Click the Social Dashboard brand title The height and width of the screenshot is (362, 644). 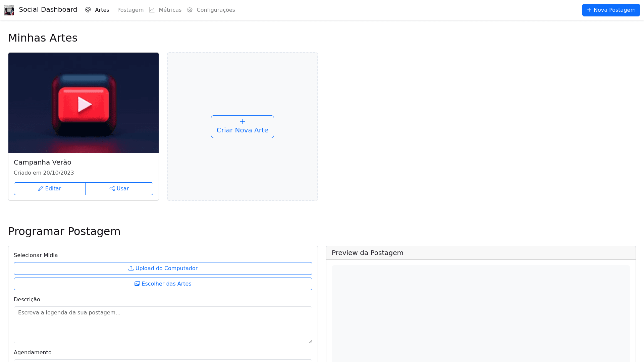point(48,10)
